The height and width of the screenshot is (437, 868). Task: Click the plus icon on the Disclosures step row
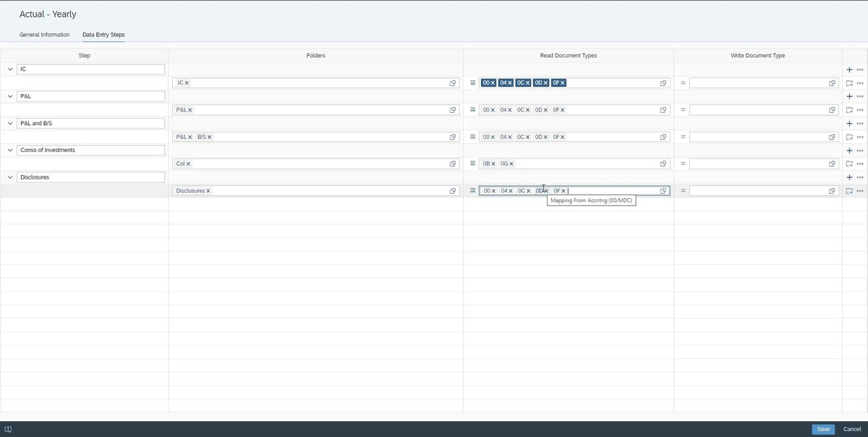click(848, 177)
